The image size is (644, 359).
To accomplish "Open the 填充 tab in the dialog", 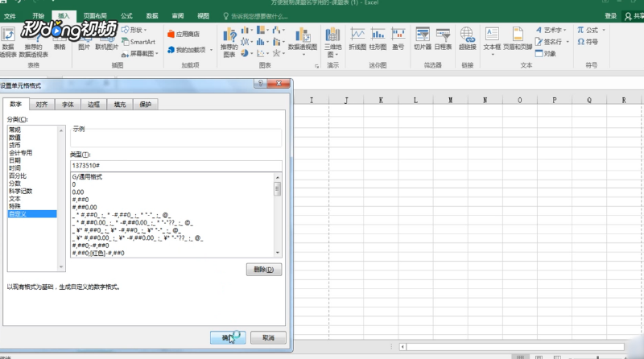I will click(119, 105).
